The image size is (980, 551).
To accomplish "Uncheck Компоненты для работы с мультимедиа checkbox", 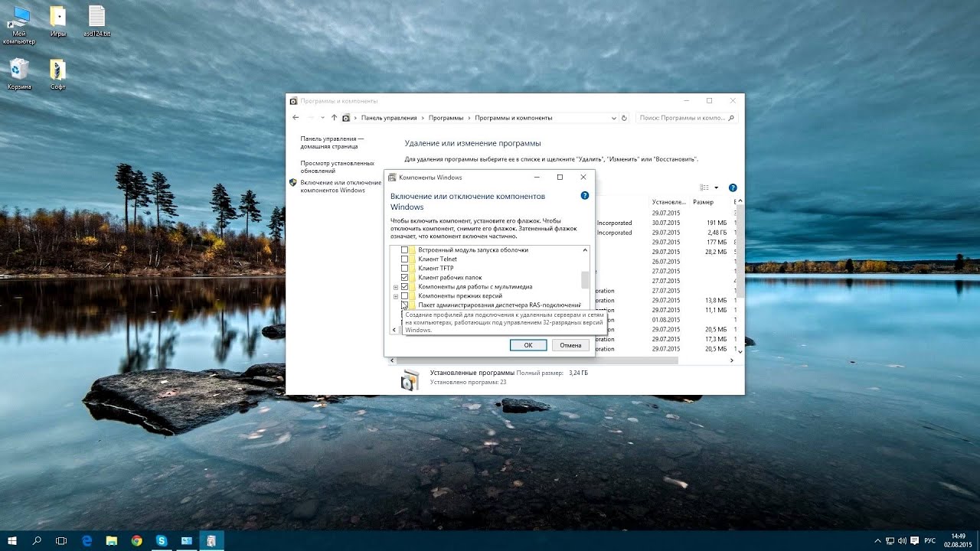I will click(x=405, y=287).
